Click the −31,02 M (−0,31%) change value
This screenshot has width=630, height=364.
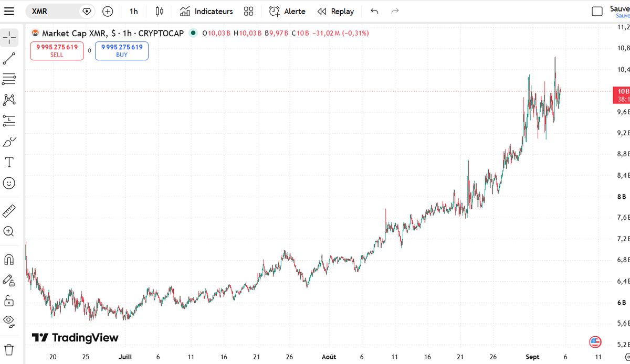click(x=340, y=33)
